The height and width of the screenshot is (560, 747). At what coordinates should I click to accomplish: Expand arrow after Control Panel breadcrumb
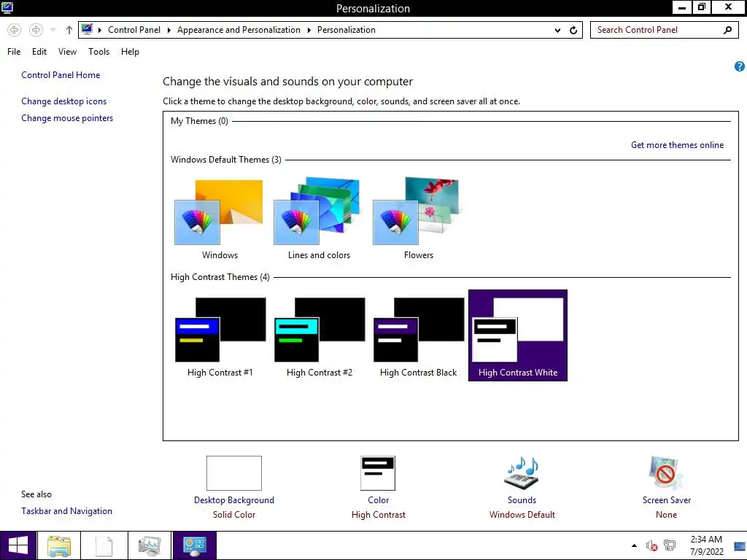point(169,30)
